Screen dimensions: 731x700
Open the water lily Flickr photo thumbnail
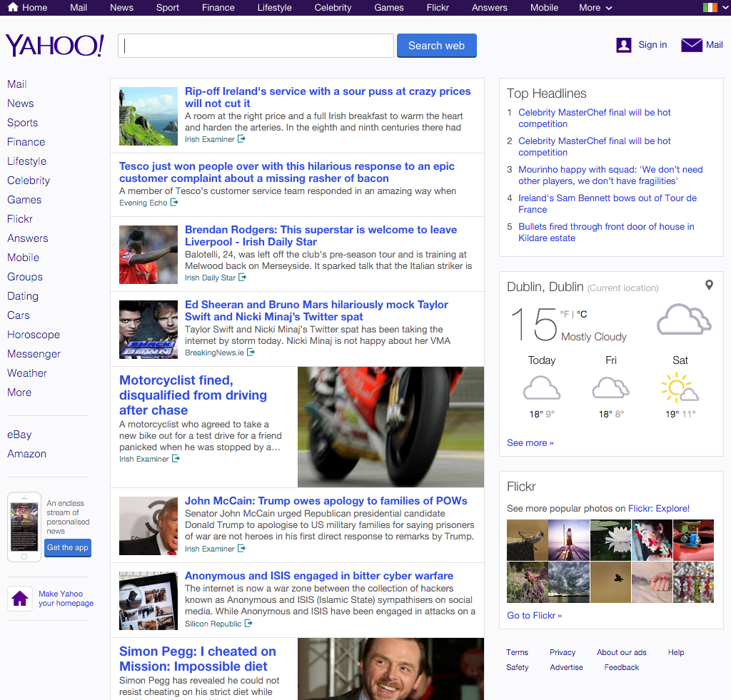(610, 540)
